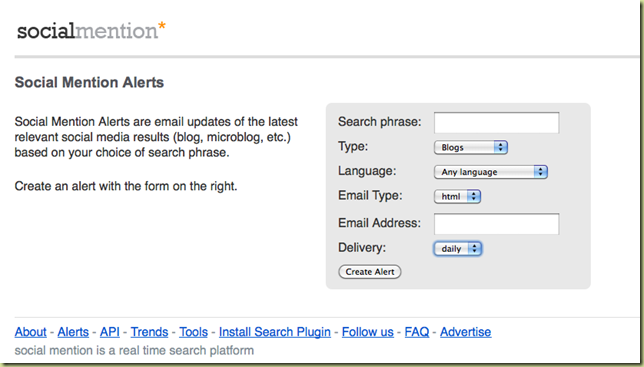Open the Follow us link

(368, 332)
